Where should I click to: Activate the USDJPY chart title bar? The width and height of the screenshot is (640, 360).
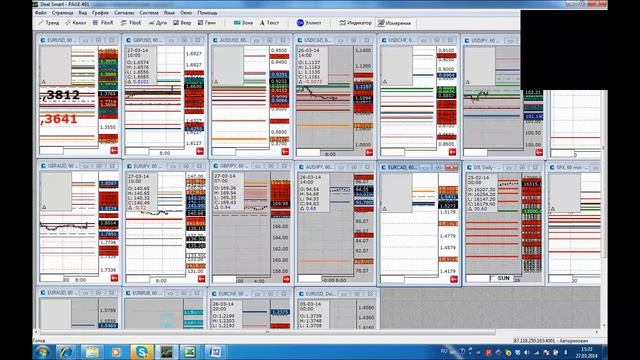click(x=491, y=40)
